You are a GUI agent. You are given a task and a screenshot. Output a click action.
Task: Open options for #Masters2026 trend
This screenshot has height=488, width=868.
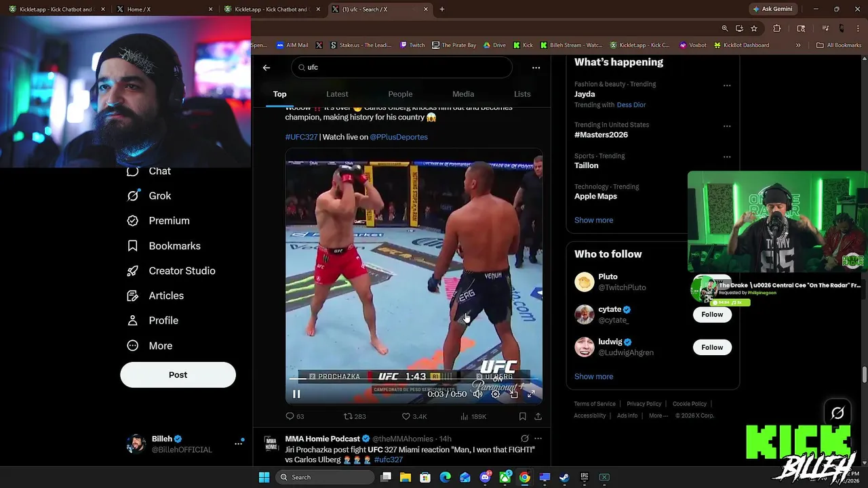tap(727, 126)
